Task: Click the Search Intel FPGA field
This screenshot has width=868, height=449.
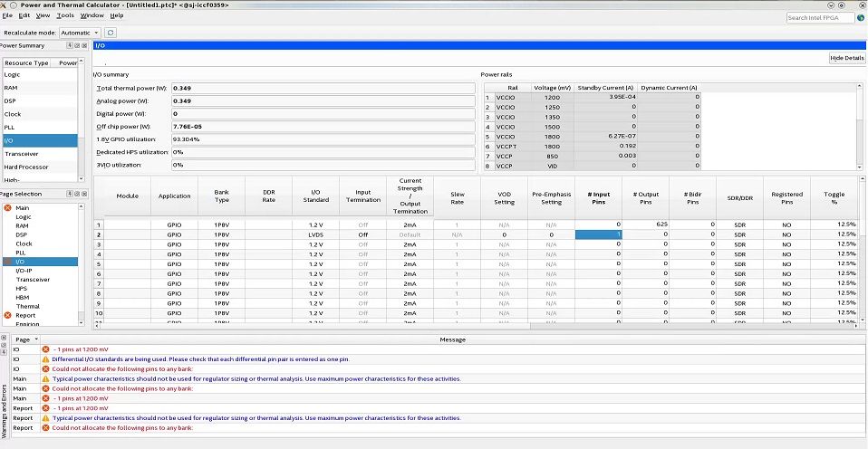Action: coord(820,18)
